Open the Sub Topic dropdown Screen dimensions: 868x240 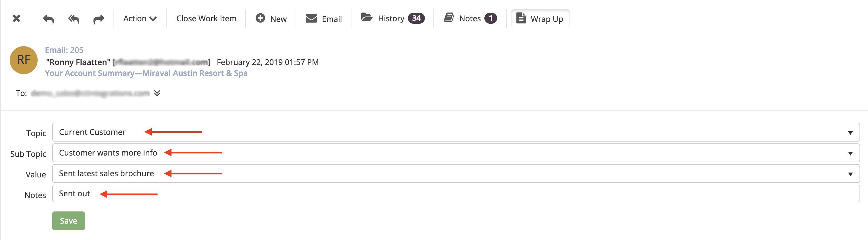(456, 153)
